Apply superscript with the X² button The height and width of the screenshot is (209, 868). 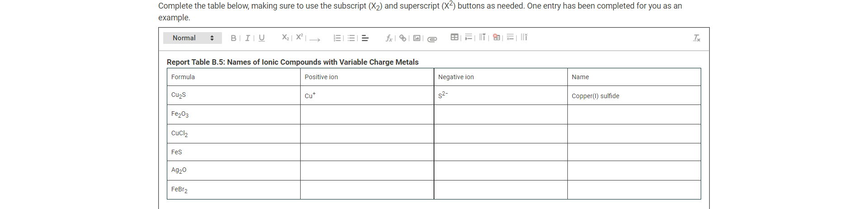299,37
